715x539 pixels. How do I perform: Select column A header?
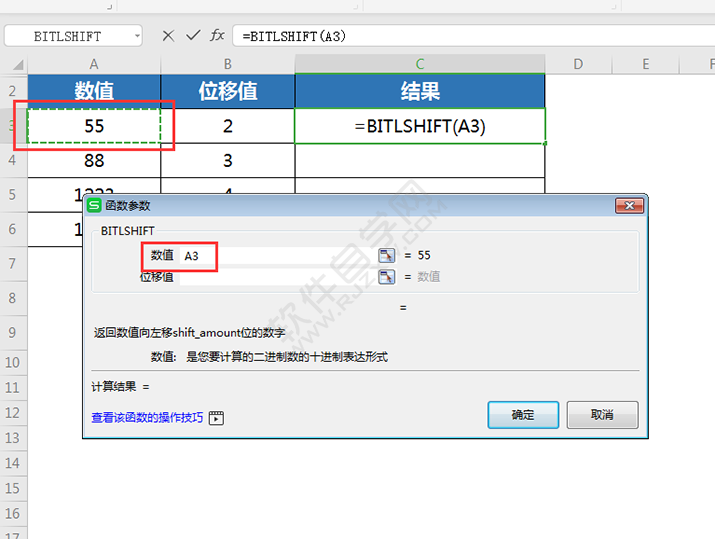click(94, 64)
